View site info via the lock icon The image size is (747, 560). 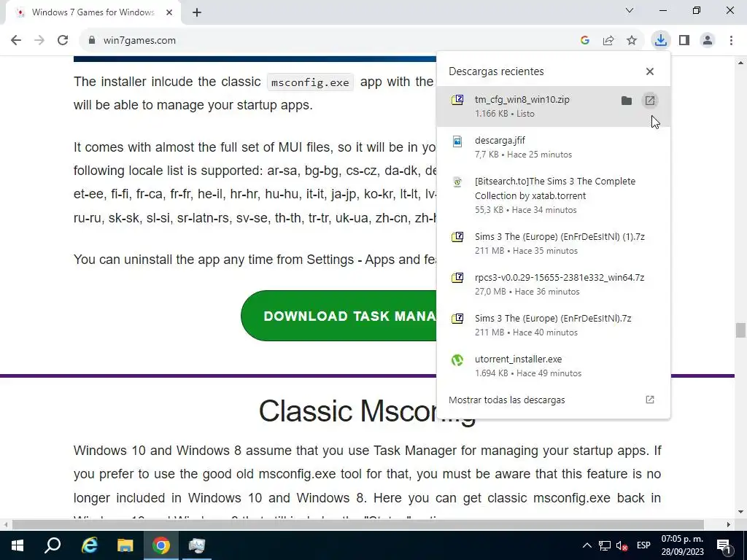(92, 41)
